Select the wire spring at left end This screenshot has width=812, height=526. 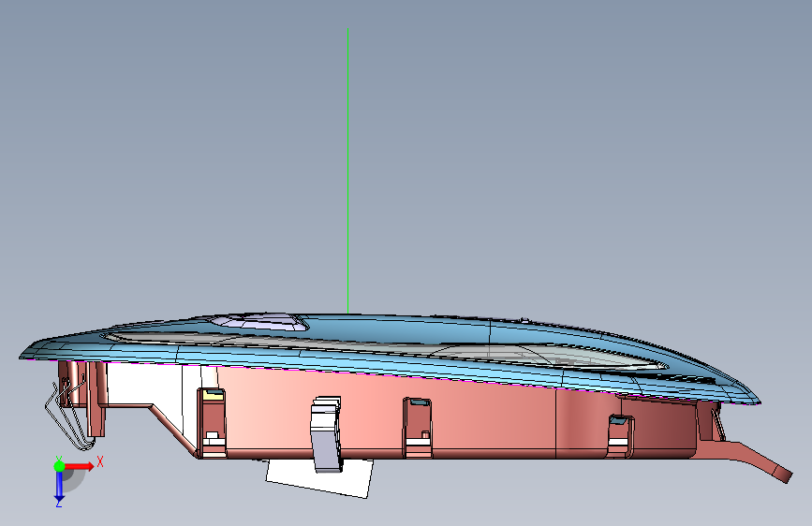point(67,415)
